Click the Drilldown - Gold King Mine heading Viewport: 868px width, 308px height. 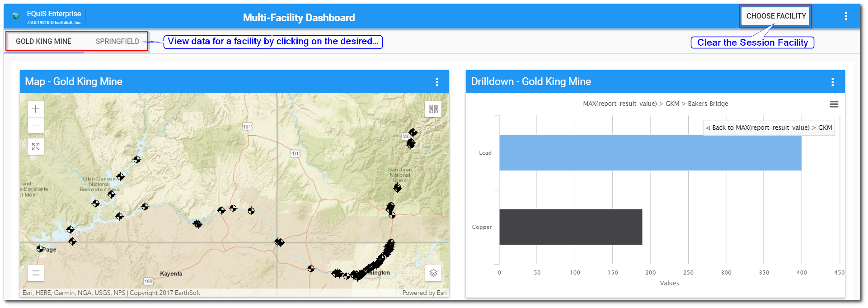pos(531,81)
